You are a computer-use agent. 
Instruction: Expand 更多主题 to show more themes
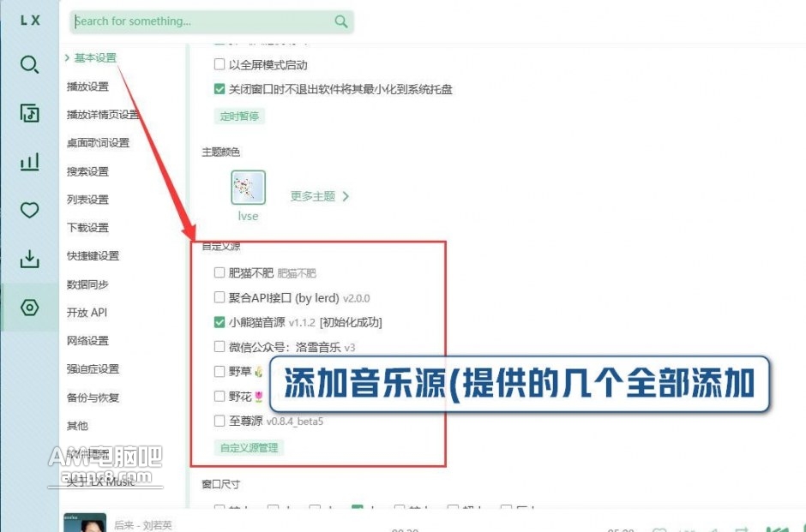click(x=319, y=196)
